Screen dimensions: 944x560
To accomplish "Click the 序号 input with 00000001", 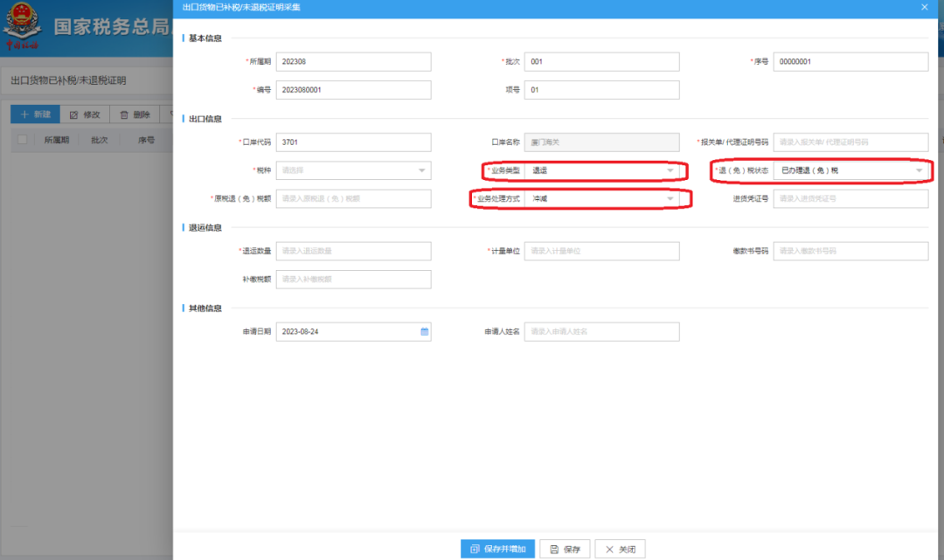I will pyautogui.click(x=850, y=61).
